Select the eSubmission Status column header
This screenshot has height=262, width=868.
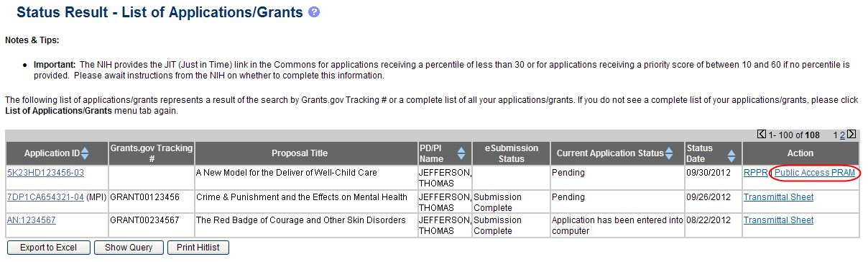pos(512,153)
